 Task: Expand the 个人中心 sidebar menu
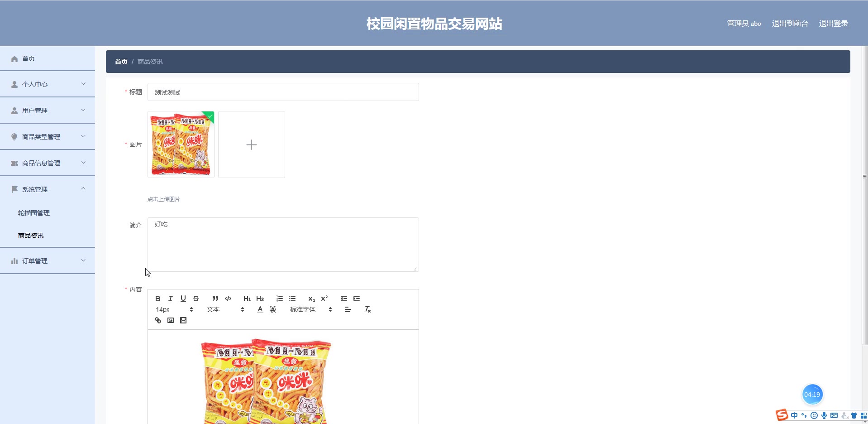48,84
